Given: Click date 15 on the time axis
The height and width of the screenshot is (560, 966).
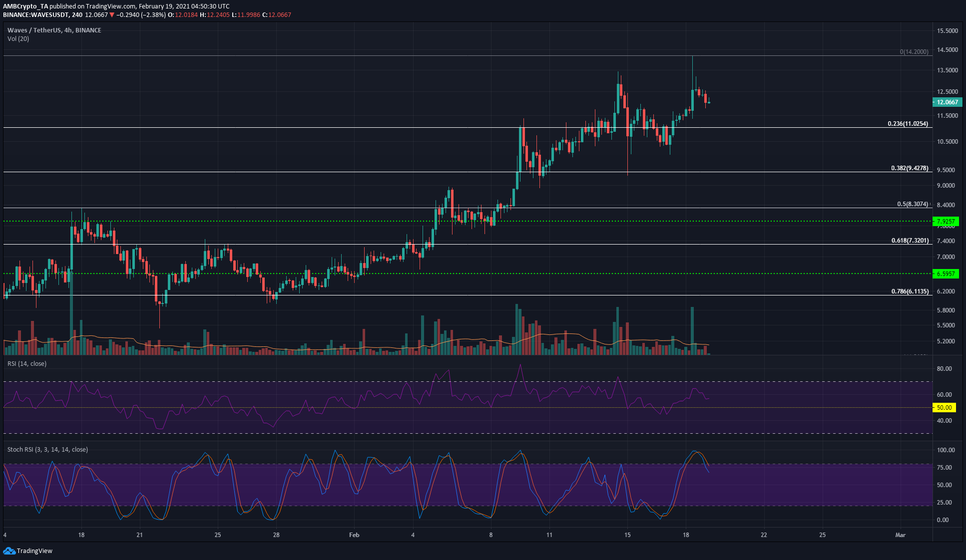Looking at the screenshot, I should click(627, 535).
